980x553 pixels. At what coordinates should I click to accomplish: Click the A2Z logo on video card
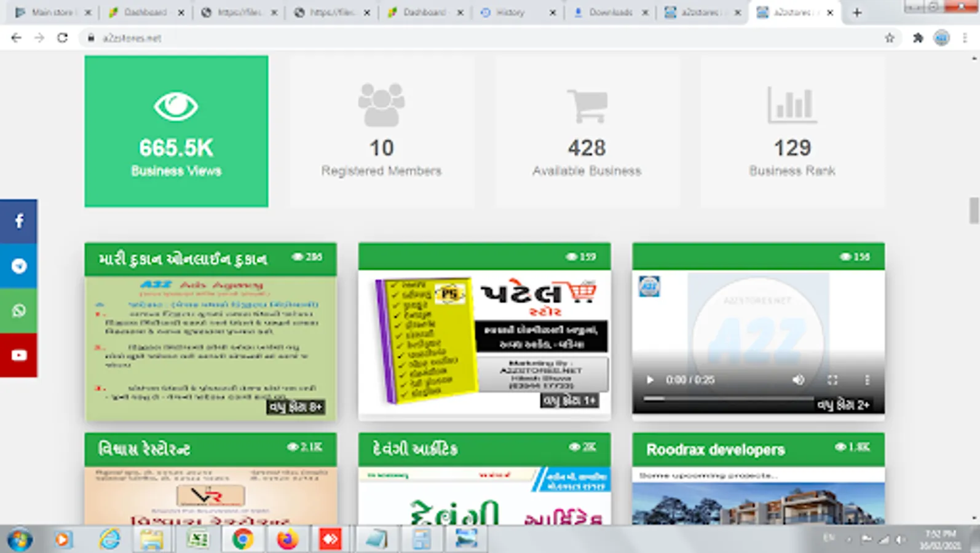pos(649,286)
